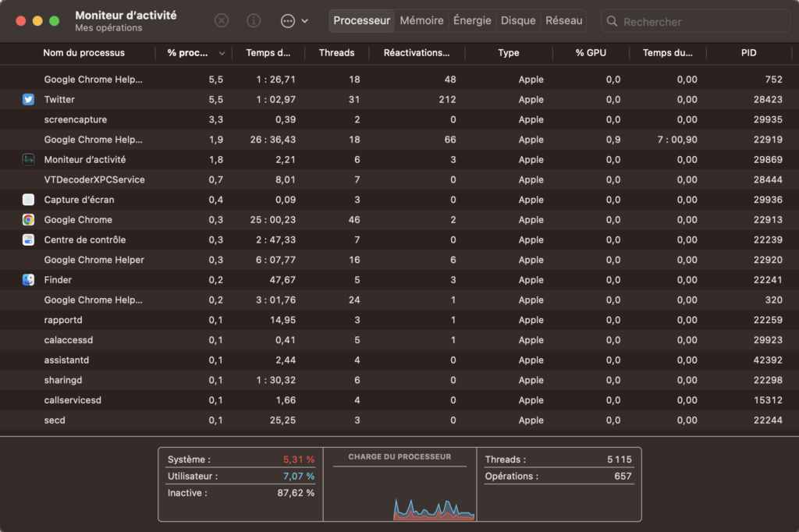Click the Système 5,31 % value
The image size is (799, 532).
click(299, 459)
